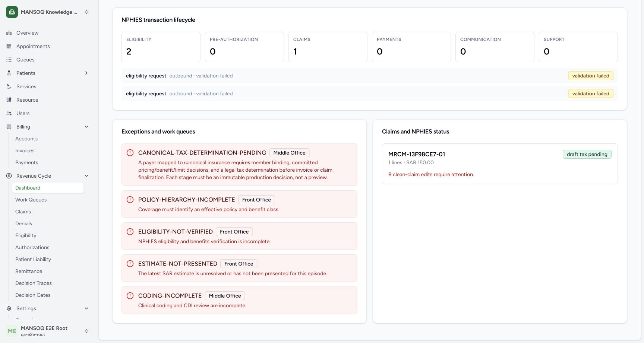The height and width of the screenshot is (343, 644).
Task: Click the Appointments calendar icon
Action: click(x=9, y=46)
